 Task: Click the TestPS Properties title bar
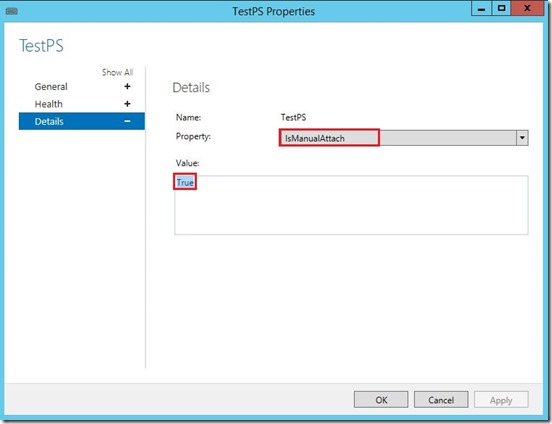tap(274, 11)
